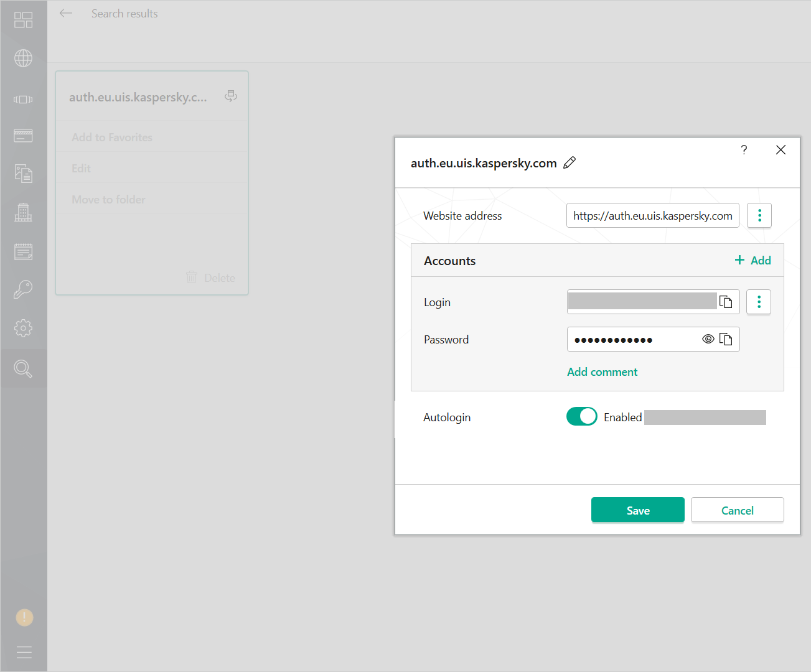Open the Settings gear icon in sidebar
This screenshot has width=811, height=672.
(x=23, y=328)
